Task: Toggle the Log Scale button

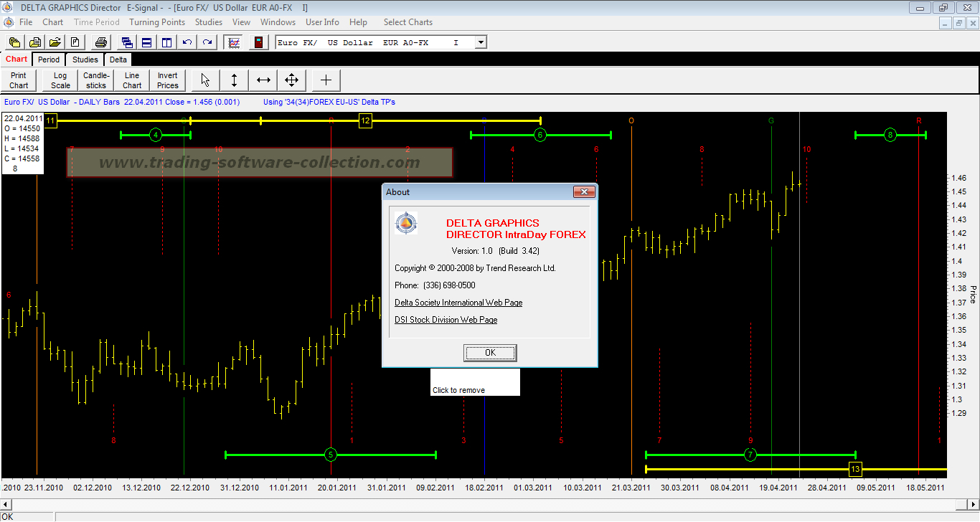Action: point(61,80)
